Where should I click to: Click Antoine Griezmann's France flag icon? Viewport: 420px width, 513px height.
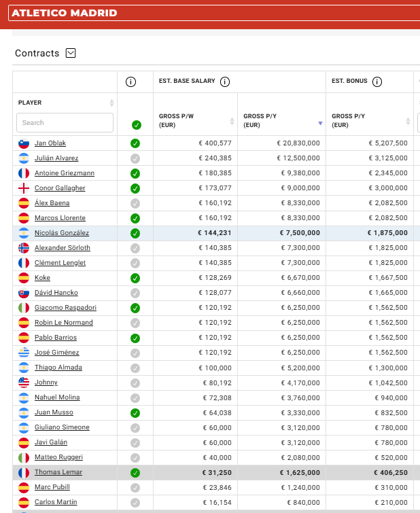(x=24, y=173)
